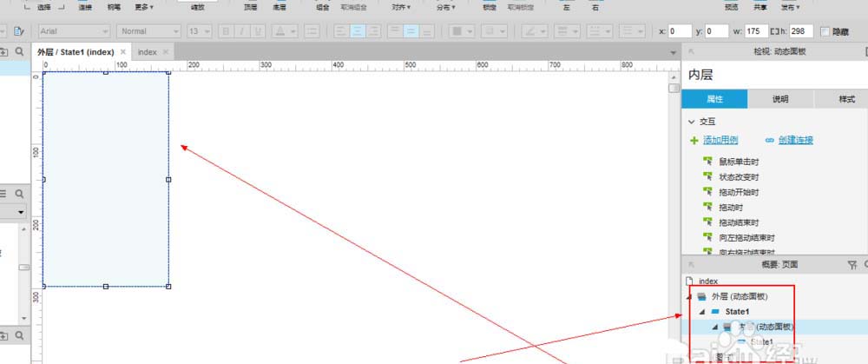Image resolution: width=868 pixels, height=364 pixels.
Task: Close the 外层 / State1 (index) tab
Action: pyautogui.click(x=123, y=52)
